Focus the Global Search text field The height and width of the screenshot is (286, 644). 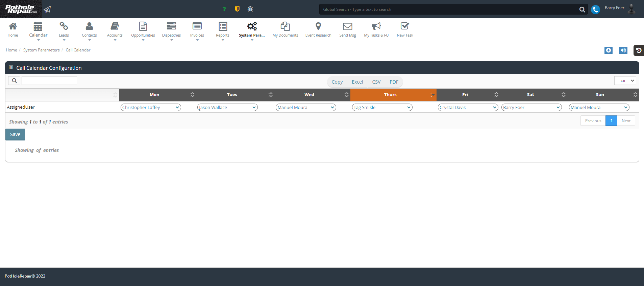pos(449,9)
